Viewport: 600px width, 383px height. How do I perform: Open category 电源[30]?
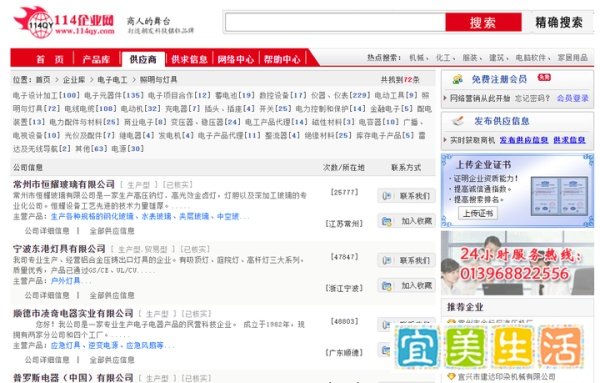point(127,148)
